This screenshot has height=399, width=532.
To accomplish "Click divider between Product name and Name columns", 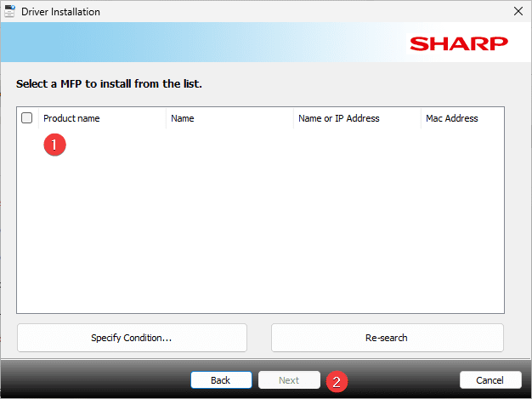I will (166, 118).
